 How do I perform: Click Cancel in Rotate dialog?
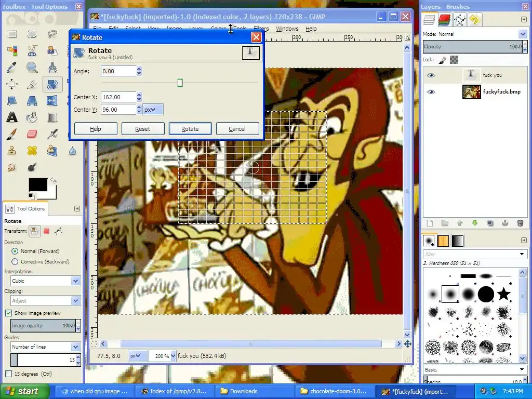pos(237,129)
